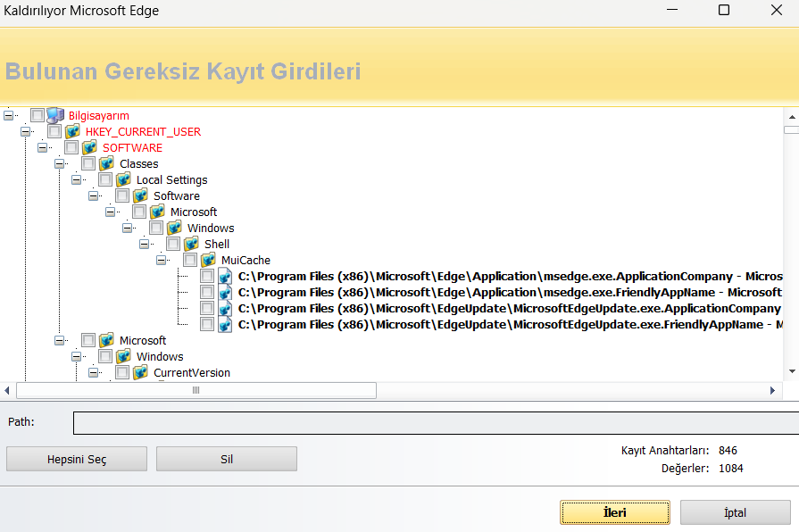This screenshot has width=799, height=532.
Task: Cancel with the İptal button
Action: pyautogui.click(x=735, y=512)
